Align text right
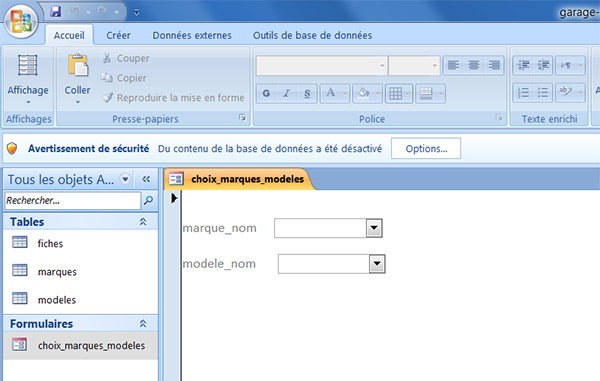This screenshot has width=600, height=381. point(494,65)
